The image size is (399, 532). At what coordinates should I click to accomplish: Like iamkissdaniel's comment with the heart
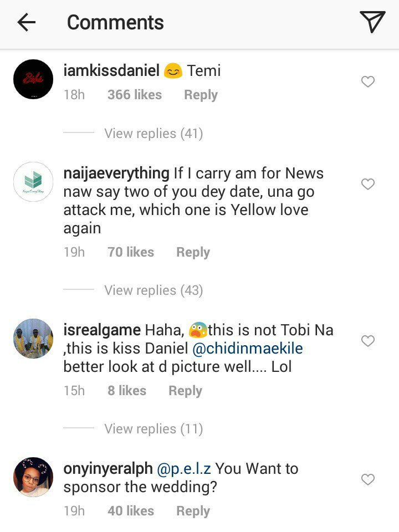tap(368, 82)
